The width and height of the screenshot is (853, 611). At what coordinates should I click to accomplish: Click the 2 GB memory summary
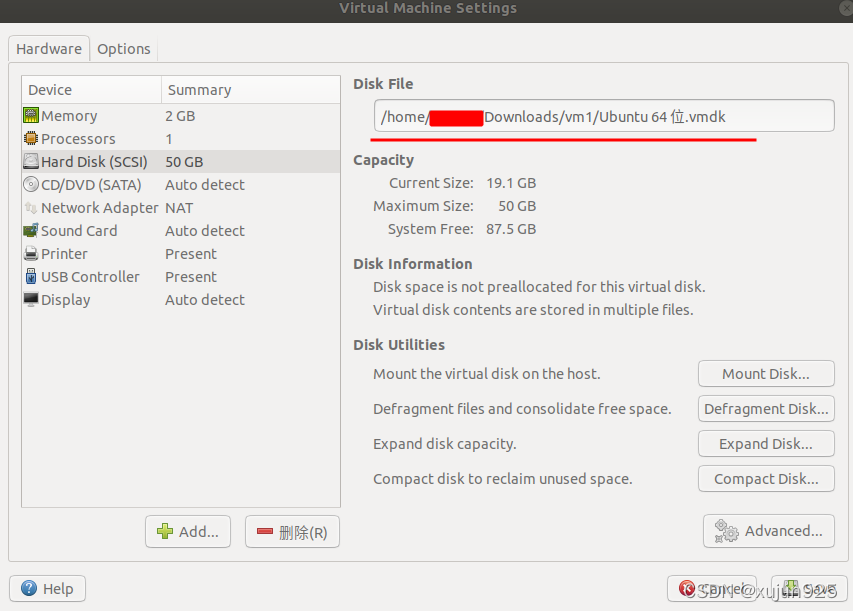tap(180, 115)
